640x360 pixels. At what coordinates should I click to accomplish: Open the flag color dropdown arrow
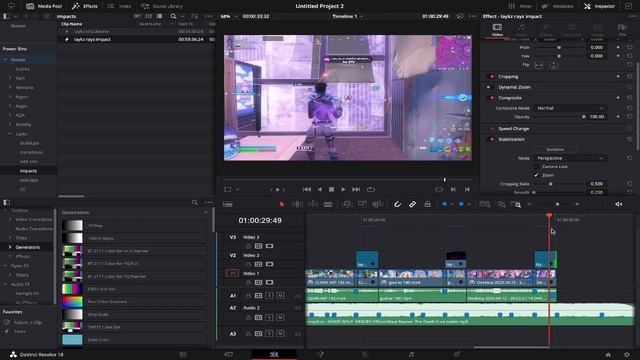click(x=452, y=204)
